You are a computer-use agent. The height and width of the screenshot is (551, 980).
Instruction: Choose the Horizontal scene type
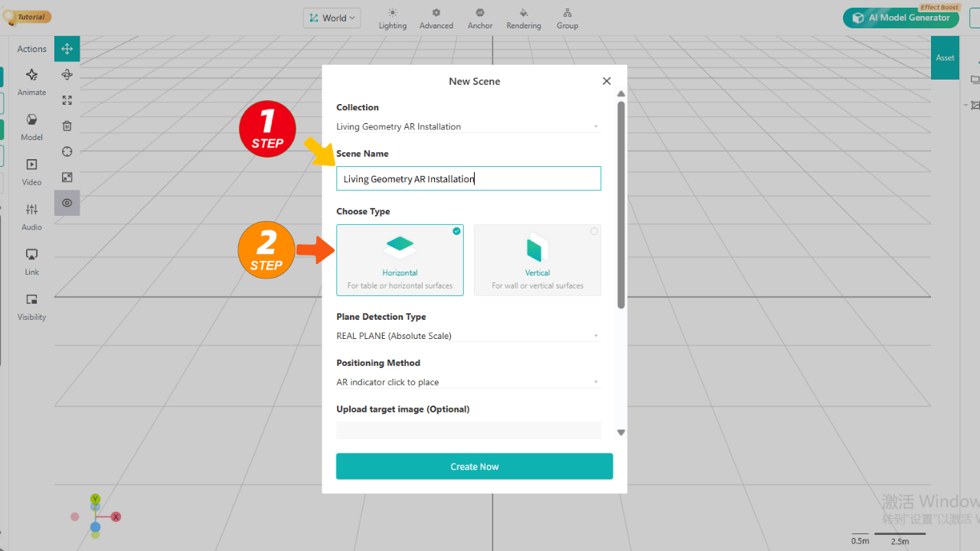click(x=400, y=260)
